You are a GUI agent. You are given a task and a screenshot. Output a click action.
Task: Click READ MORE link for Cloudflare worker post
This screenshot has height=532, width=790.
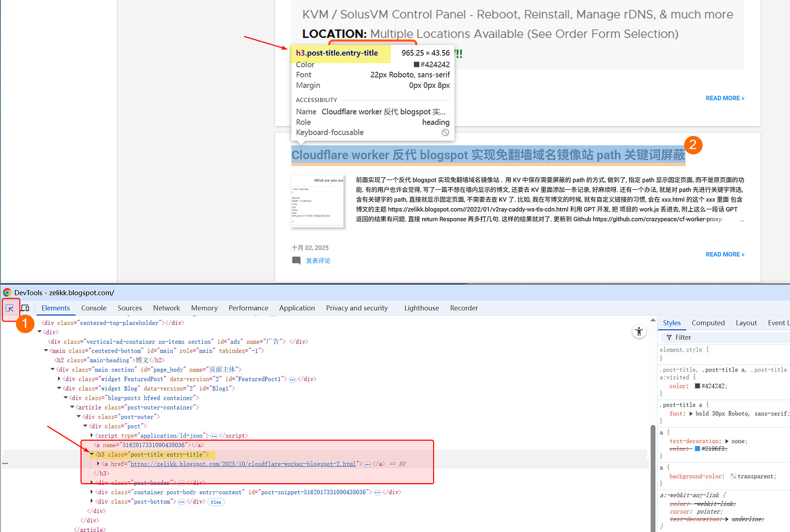coord(725,254)
